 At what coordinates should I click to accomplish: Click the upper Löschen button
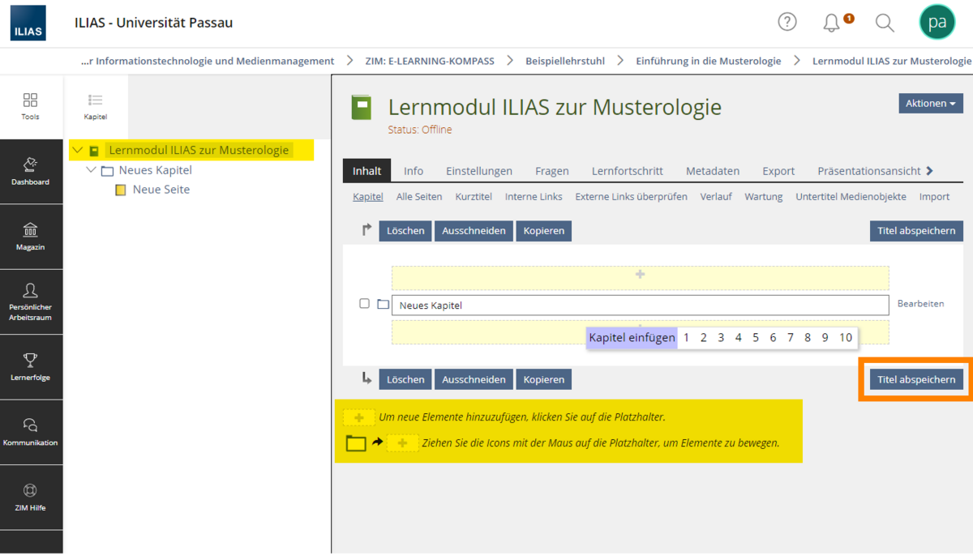pos(405,231)
